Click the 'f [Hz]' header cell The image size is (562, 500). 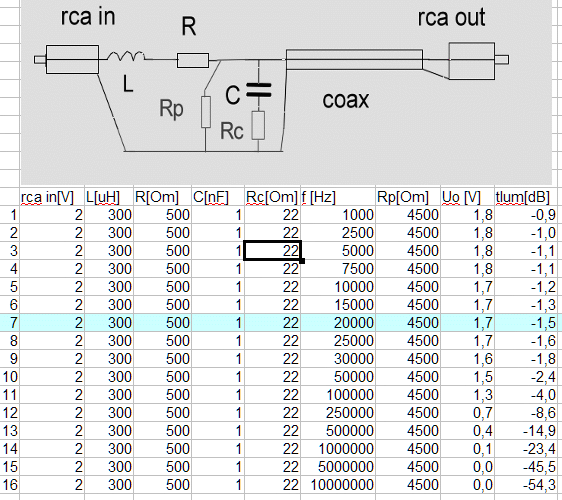pyautogui.click(x=338, y=197)
